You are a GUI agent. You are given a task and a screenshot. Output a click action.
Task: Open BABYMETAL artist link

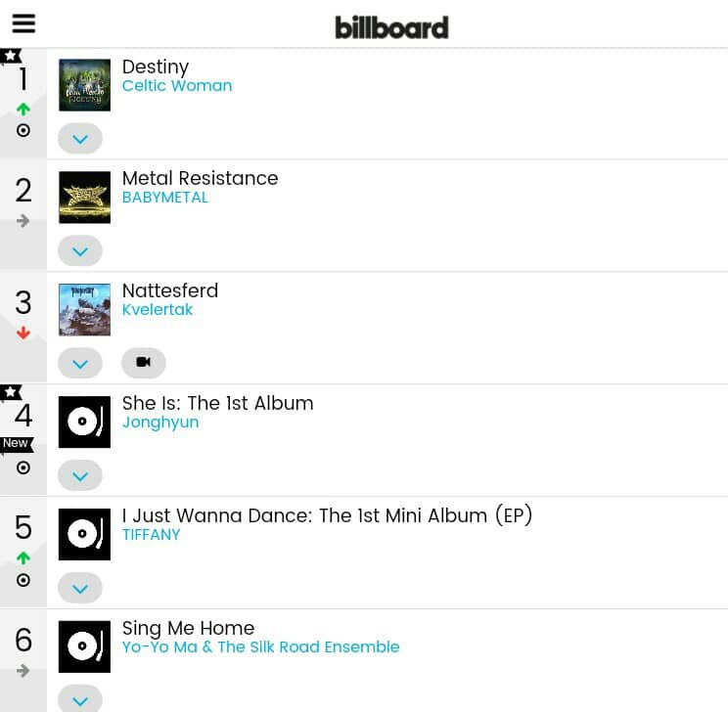(x=165, y=198)
